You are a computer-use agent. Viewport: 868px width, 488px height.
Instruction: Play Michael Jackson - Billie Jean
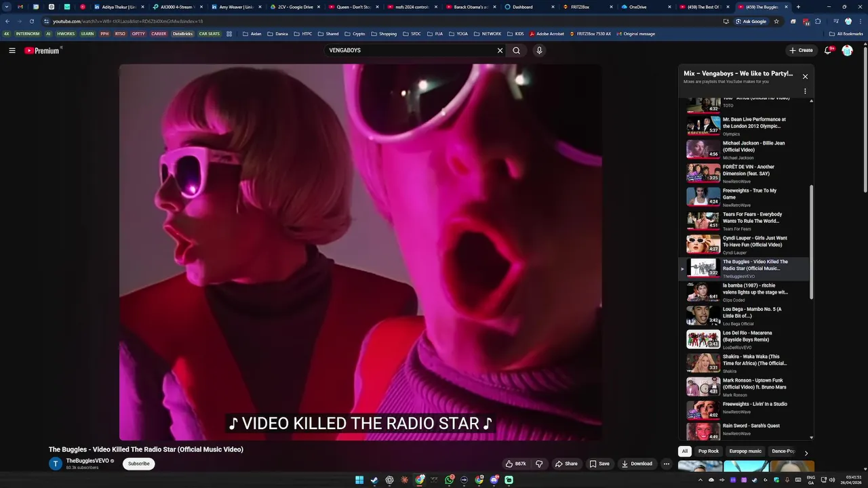pos(744,150)
